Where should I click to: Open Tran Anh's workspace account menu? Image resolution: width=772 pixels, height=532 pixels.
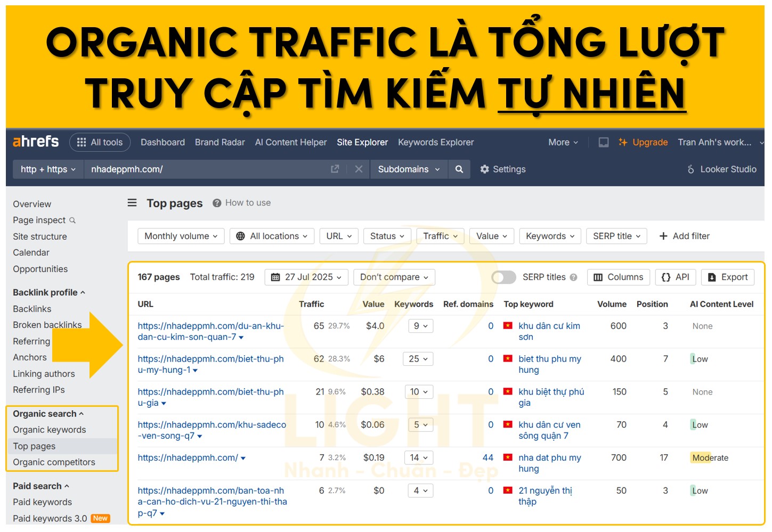720,142
